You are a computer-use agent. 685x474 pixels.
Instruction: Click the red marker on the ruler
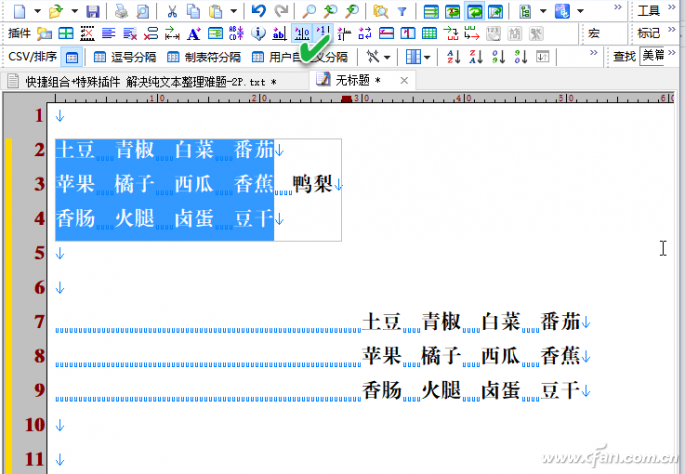click(x=346, y=99)
